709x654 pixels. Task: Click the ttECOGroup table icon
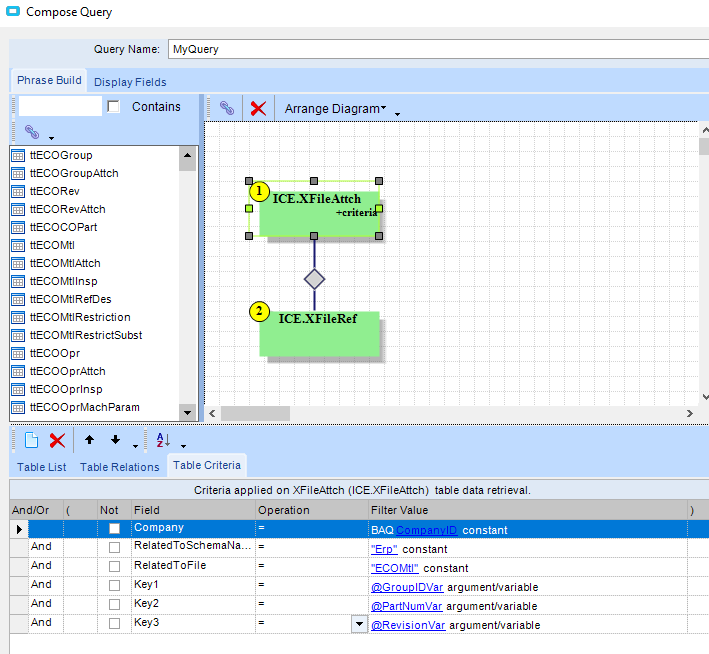click(18, 156)
